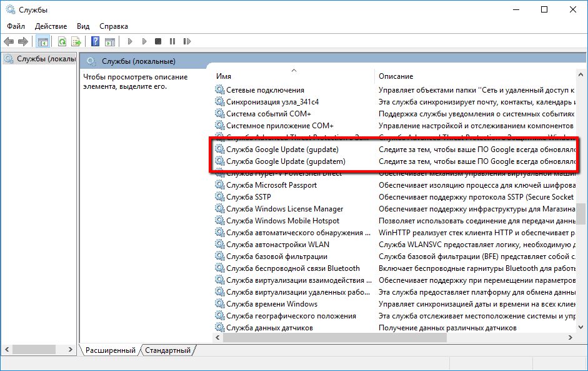Click services list vertical scrollbar up arrow
This screenshot has width=588, height=371.
[x=581, y=74]
